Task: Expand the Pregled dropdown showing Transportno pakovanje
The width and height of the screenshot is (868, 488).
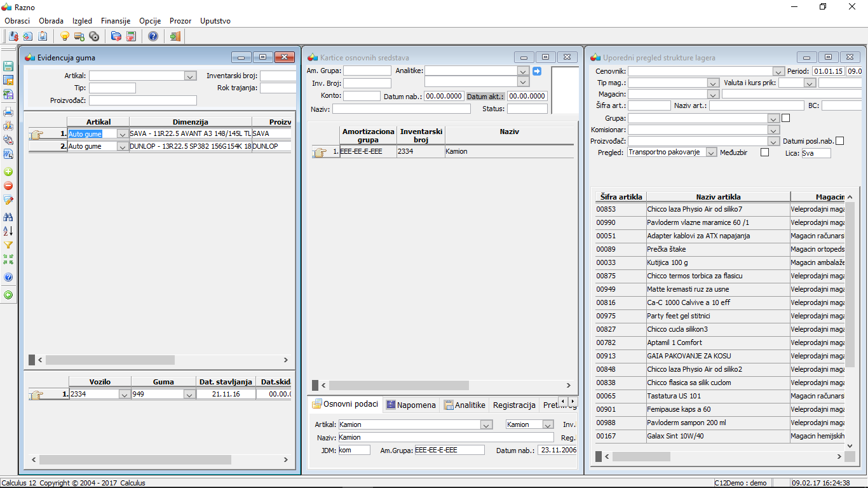Action: click(x=711, y=152)
